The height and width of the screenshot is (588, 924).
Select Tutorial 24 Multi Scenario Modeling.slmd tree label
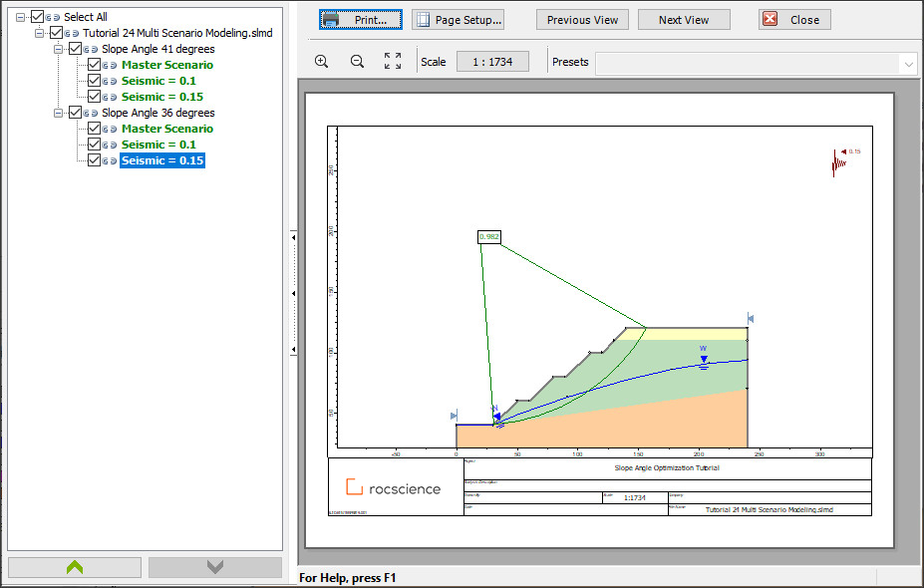pos(177,33)
